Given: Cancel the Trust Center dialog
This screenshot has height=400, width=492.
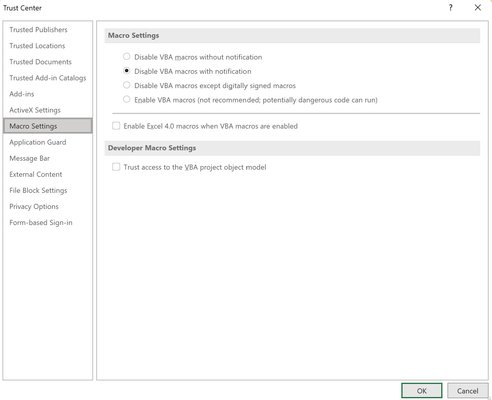Looking at the screenshot, I should (467, 391).
